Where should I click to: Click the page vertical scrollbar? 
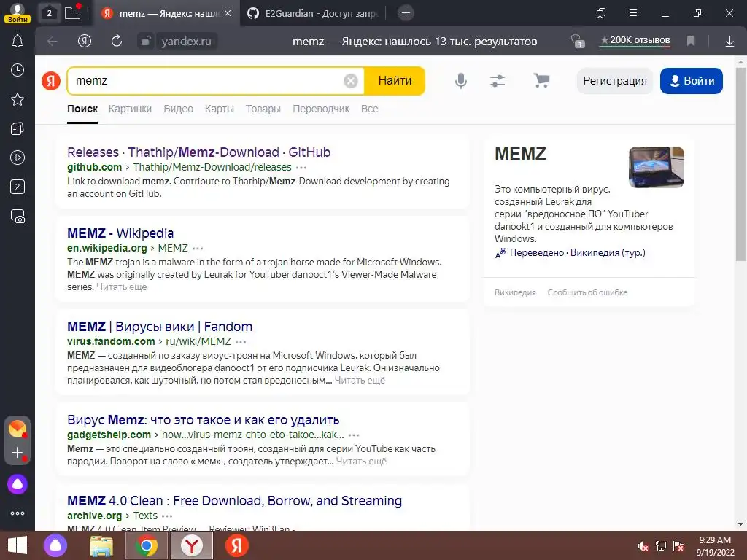point(740,164)
